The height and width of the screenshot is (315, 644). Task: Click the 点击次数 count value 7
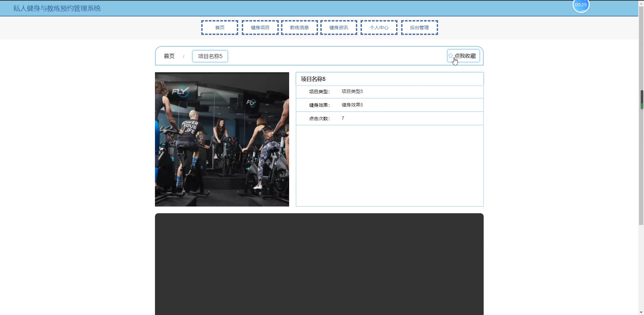[343, 118]
